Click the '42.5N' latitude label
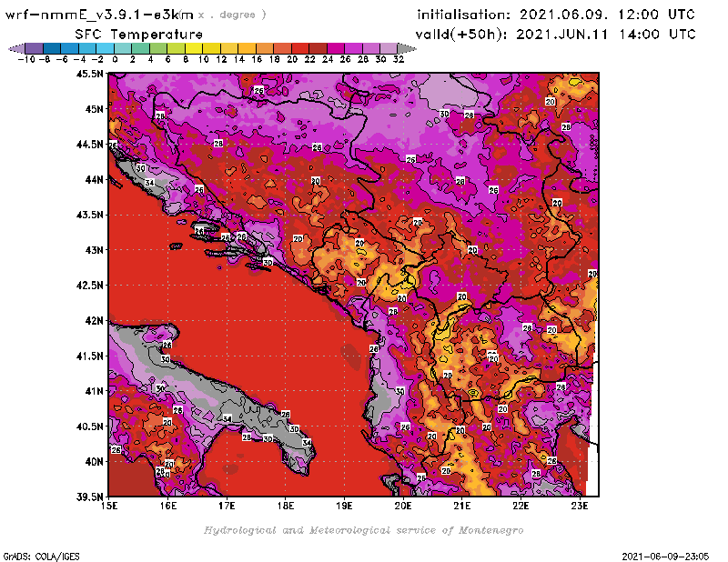Image resolution: width=728 pixels, height=562 pixels. point(89,286)
